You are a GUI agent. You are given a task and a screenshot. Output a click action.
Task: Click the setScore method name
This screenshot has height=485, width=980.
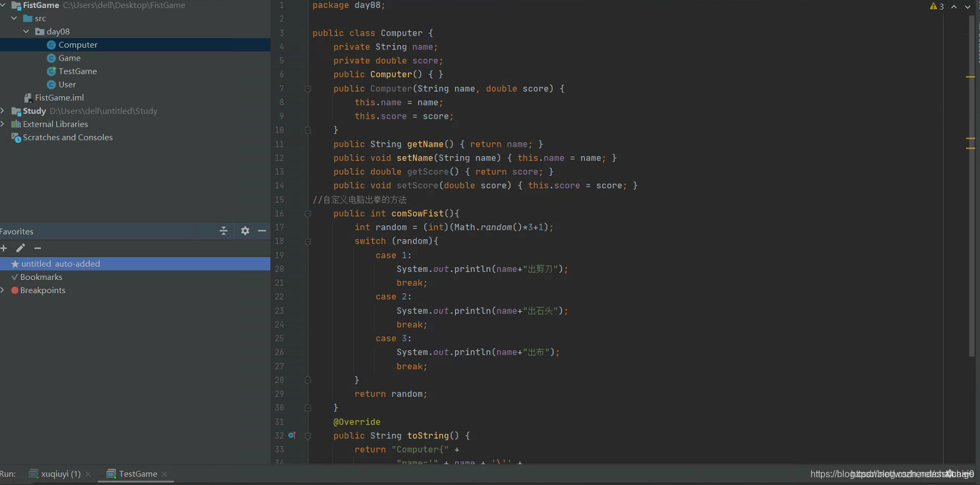click(x=417, y=185)
